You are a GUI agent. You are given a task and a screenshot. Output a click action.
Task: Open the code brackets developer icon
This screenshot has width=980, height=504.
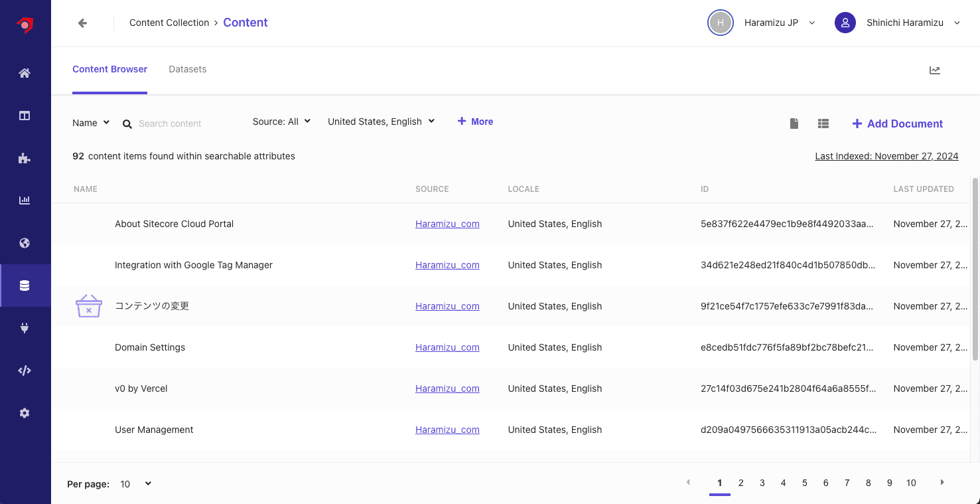coord(25,371)
